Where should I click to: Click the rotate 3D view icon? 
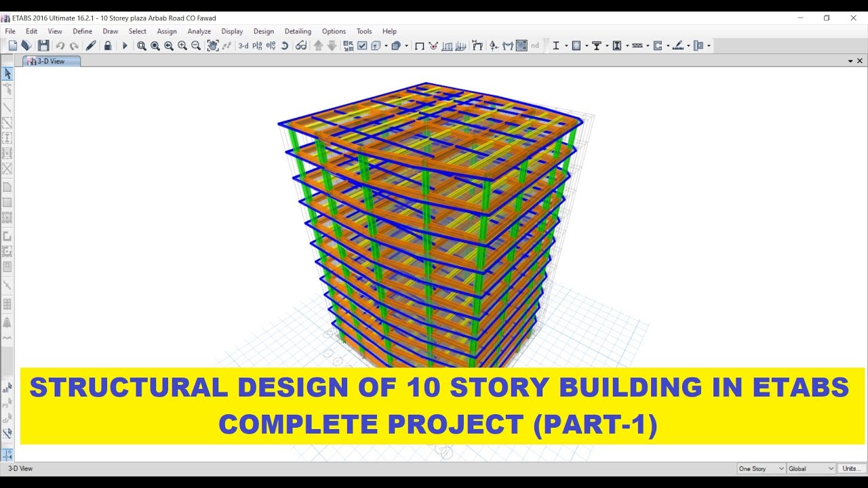pyautogui.click(x=285, y=45)
